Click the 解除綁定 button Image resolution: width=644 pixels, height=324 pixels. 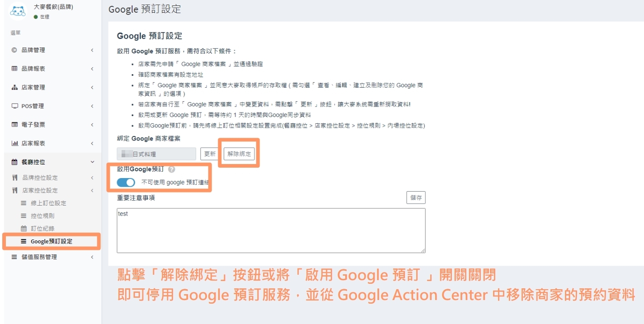[239, 154]
